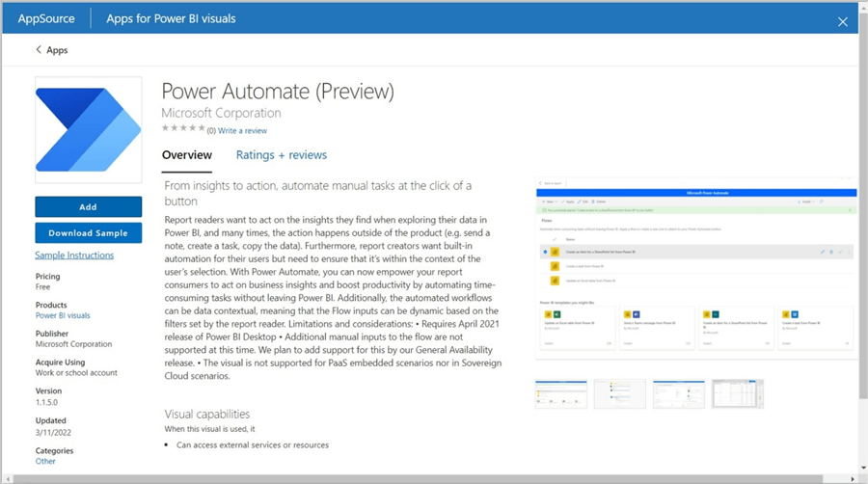
Task: Click the Pricing value Free
Action: click(x=42, y=286)
